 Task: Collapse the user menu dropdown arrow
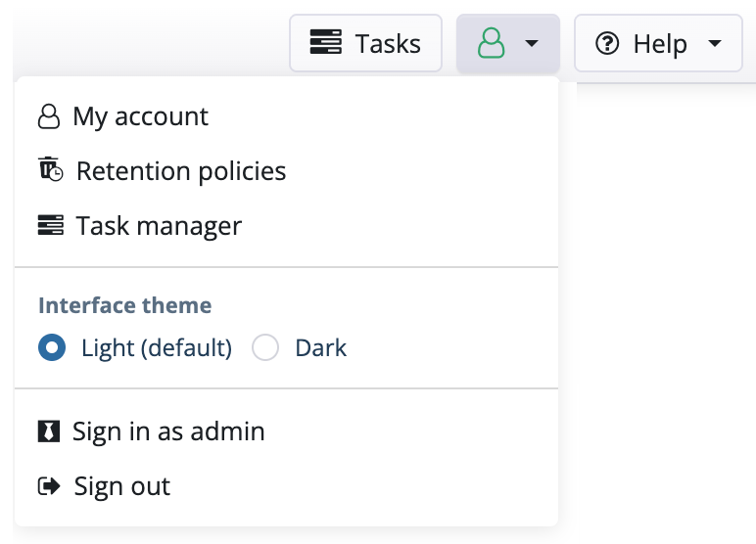[532, 43]
